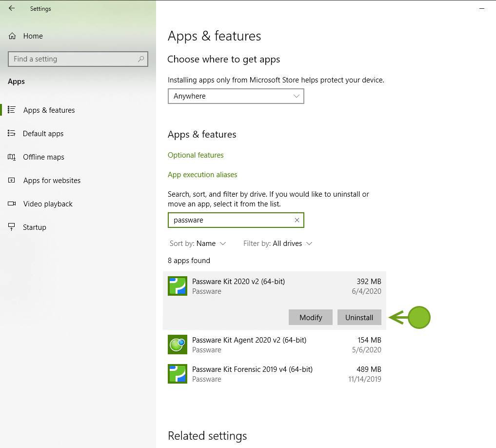Image resolution: width=496 pixels, height=448 pixels.
Task: Click the 11/14/2019 install date
Action: point(365,379)
